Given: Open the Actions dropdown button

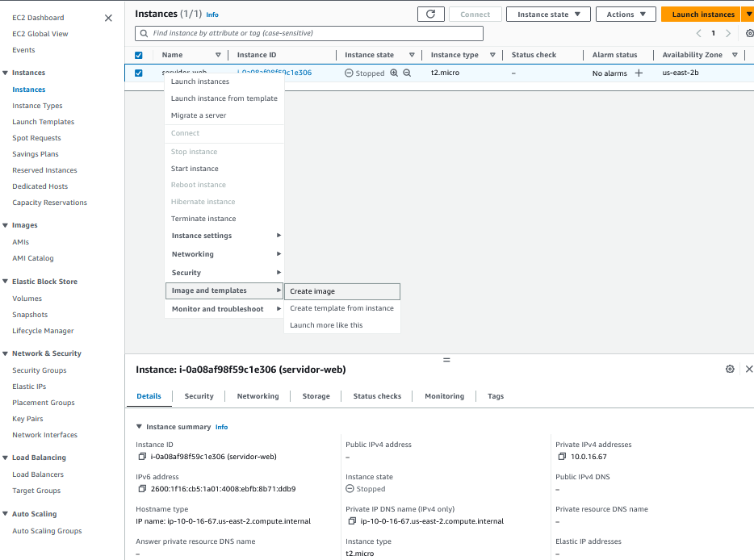Looking at the screenshot, I should [626, 14].
